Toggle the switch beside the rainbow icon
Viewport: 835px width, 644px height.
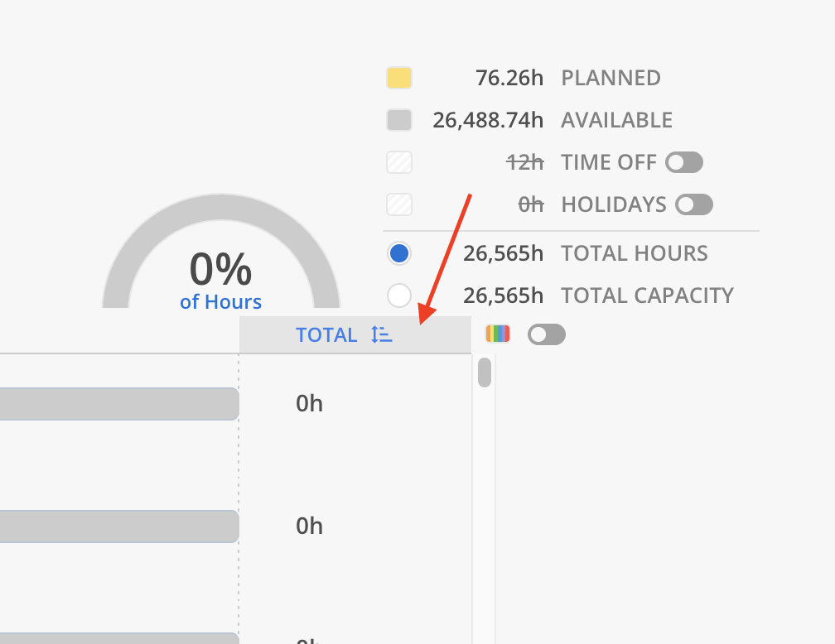pyautogui.click(x=547, y=334)
